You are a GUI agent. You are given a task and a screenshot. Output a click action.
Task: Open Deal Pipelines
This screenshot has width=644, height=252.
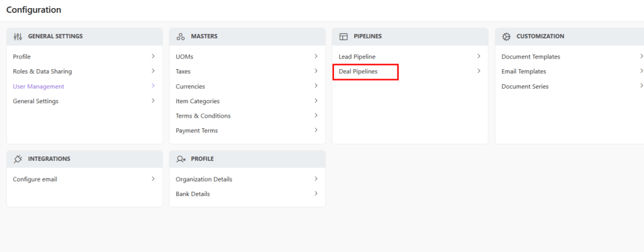coord(358,72)
